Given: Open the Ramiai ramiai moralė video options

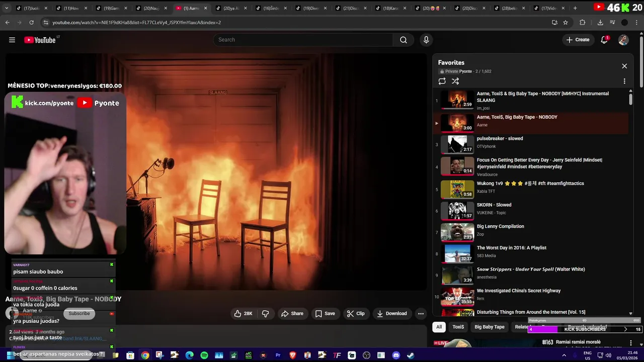Looking at the screenshot, I should (630, 343).
